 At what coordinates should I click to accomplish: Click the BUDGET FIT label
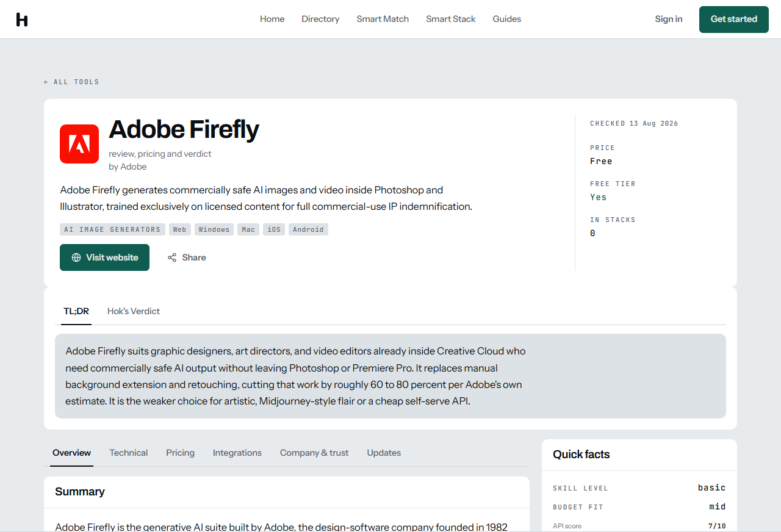tap(578, 507)
